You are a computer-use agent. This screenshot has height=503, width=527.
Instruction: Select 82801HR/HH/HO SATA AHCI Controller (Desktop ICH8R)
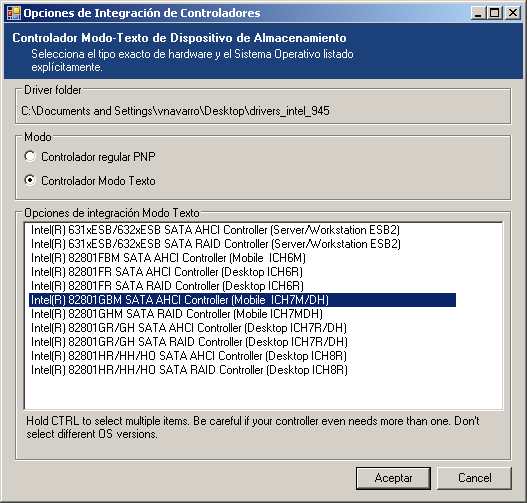click(x=189, y=356)
